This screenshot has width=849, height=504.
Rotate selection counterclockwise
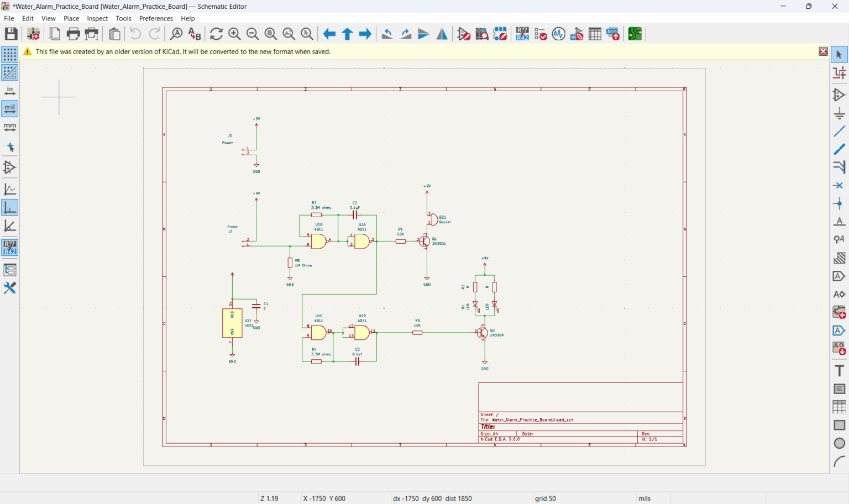pyautogui.click(x=387, y=34)
